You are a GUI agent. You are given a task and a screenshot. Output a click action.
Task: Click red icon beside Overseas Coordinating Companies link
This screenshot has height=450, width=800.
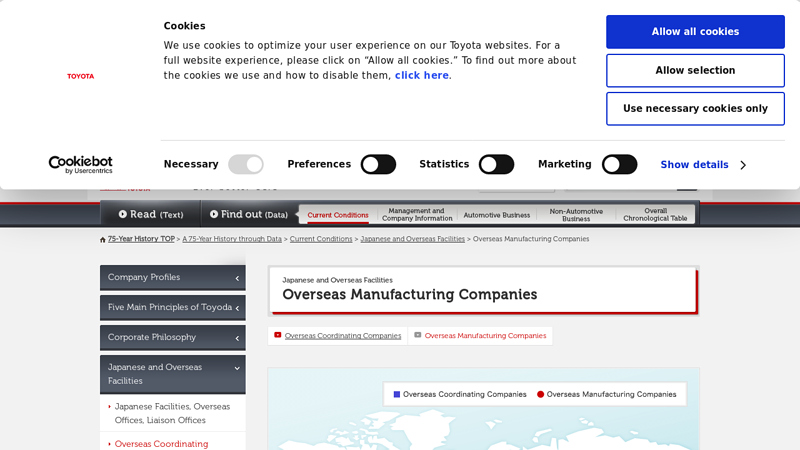click(278, 335)
